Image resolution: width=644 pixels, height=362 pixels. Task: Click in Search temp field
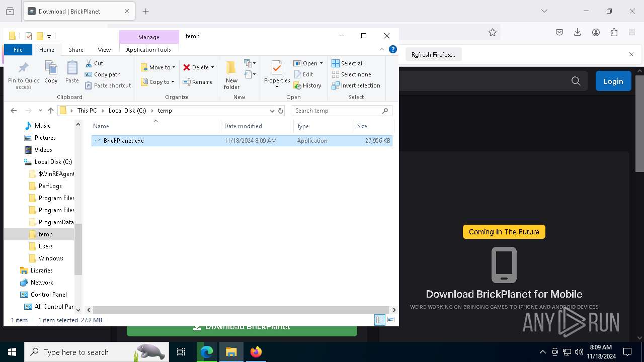(x=341, y=111)
